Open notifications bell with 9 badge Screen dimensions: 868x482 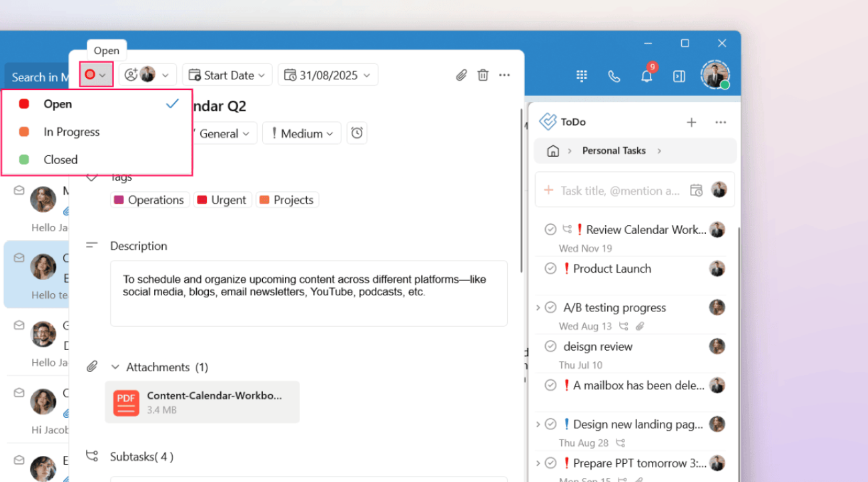[647, 75]
